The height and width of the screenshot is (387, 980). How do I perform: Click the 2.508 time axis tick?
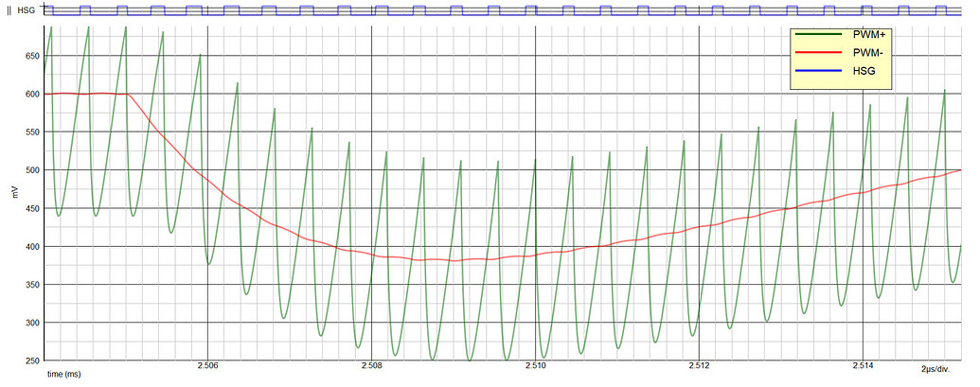tap(371, 366)
